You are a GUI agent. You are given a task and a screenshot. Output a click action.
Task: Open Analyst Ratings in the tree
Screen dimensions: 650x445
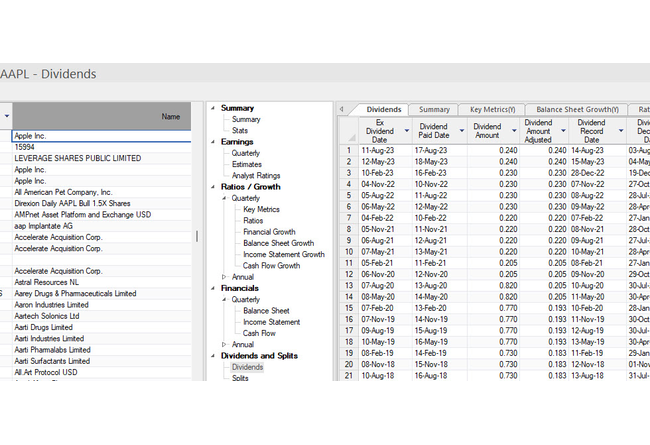click(256, 175)
